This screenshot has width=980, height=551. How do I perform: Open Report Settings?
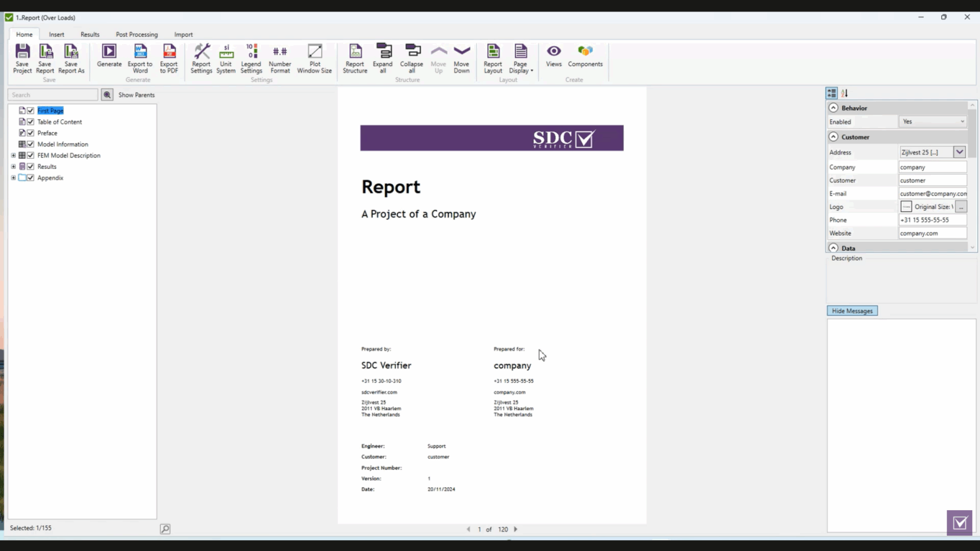201,59
